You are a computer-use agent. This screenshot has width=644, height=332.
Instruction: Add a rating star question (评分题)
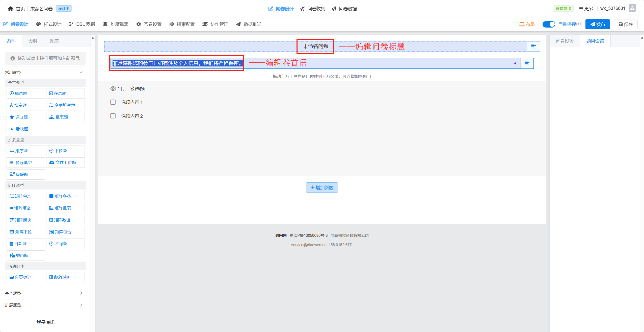[x=25, y=117]
